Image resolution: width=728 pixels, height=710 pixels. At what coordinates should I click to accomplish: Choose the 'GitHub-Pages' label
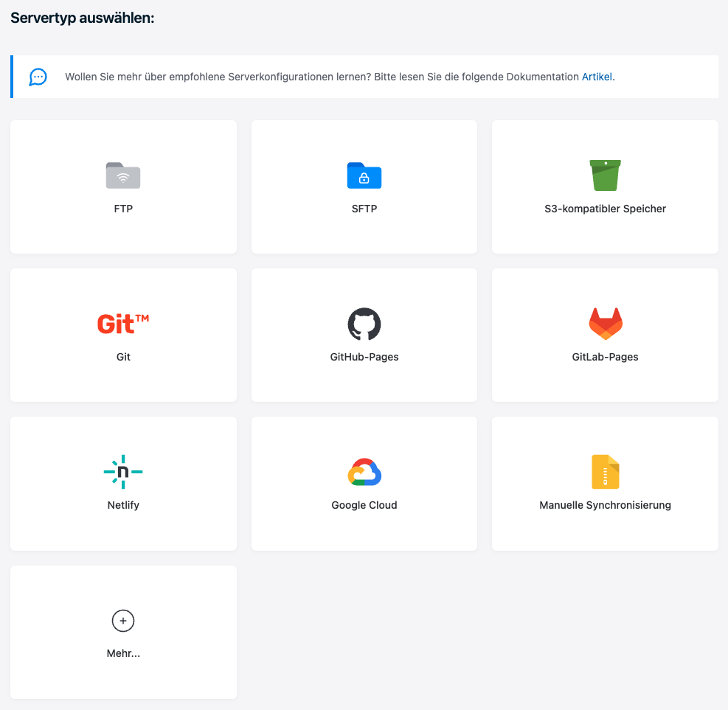point(364,357)
